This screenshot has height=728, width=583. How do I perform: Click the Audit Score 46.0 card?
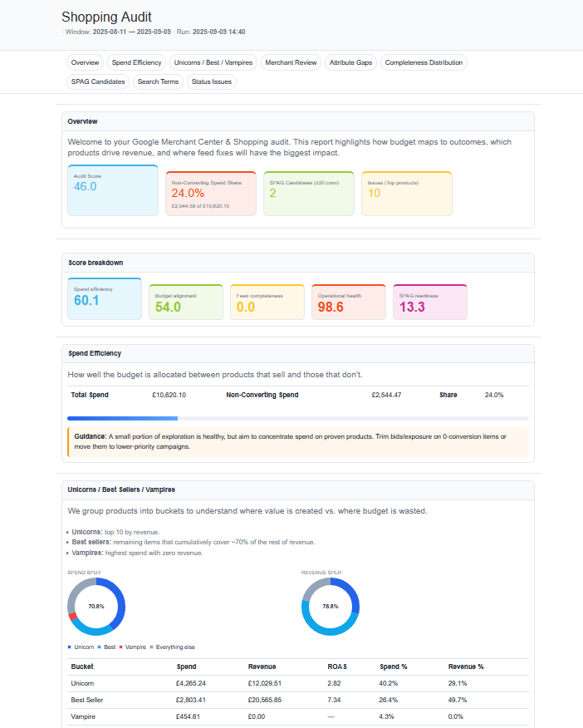[x=113, y=190]
